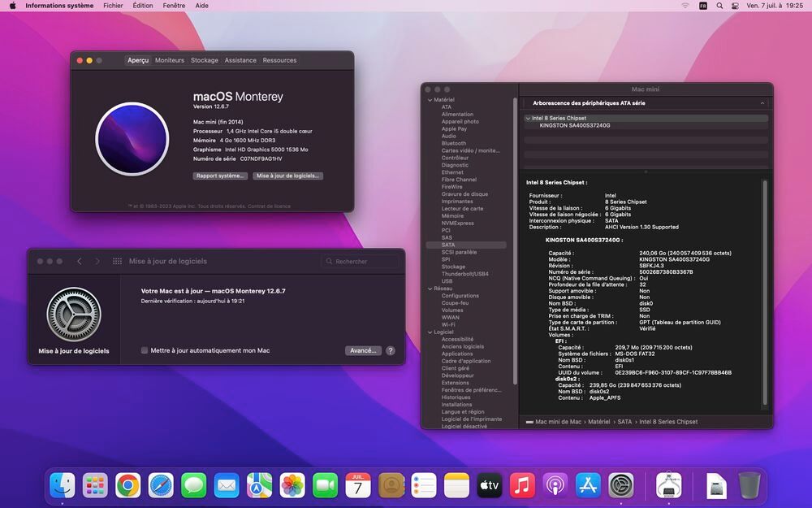Select Wi-Fi in the Réseau section
The image size is (812, 508).
448,324
